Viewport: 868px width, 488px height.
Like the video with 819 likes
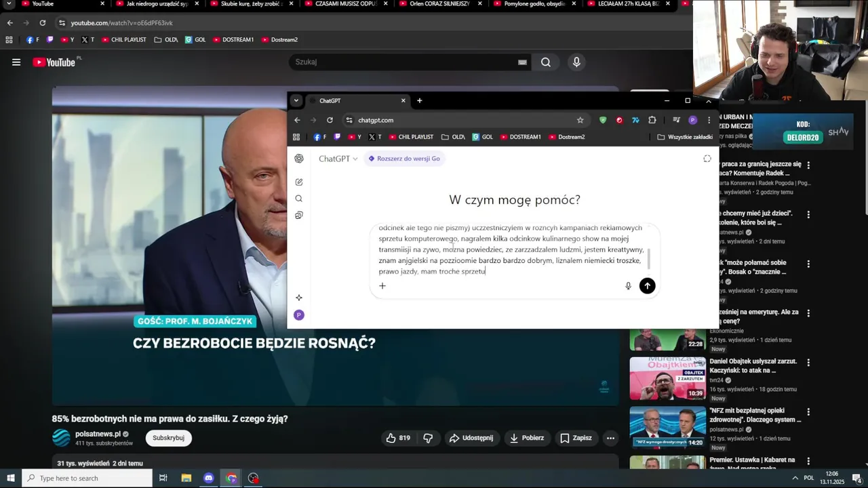[x=398, y=438]
